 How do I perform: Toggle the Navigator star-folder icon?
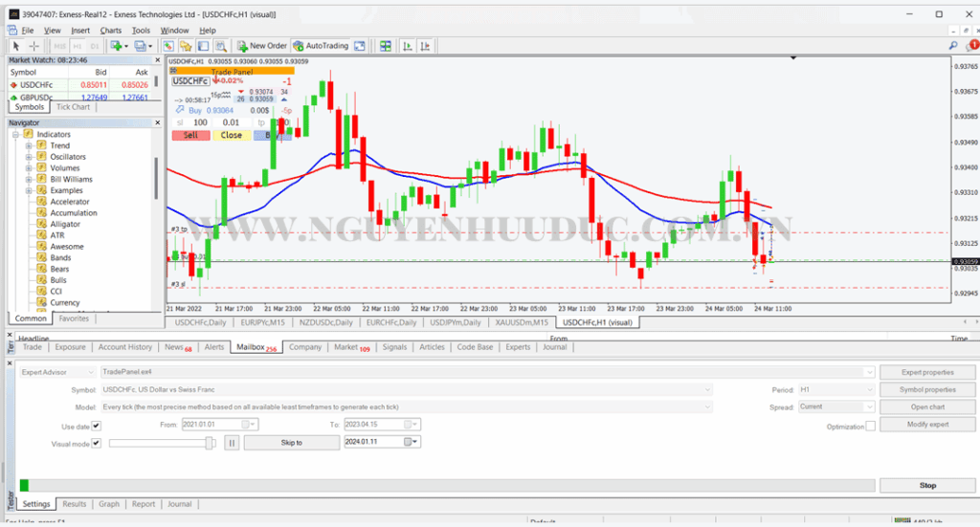(x=186, y=46)
